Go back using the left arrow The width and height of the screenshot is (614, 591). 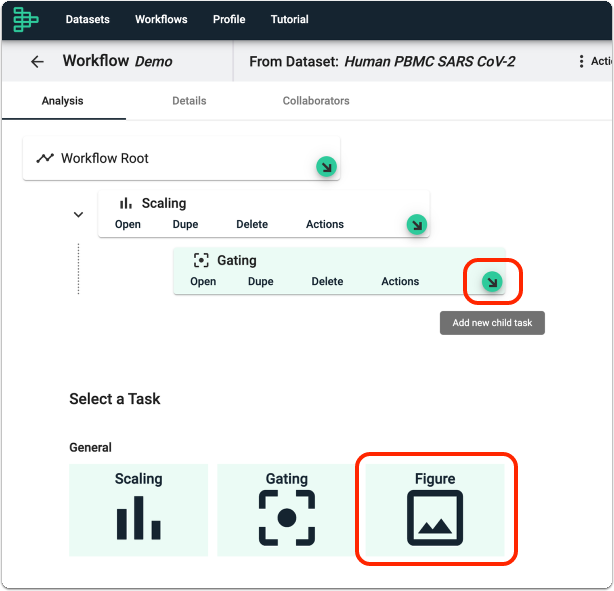pyautogui.click(x=37, y=61)
